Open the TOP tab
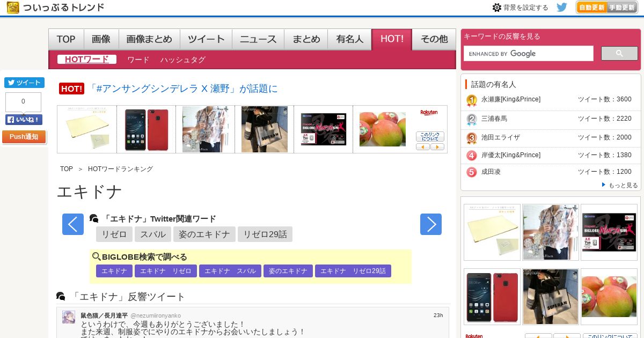This screenshot has width=644, height=338. (66, 39)
